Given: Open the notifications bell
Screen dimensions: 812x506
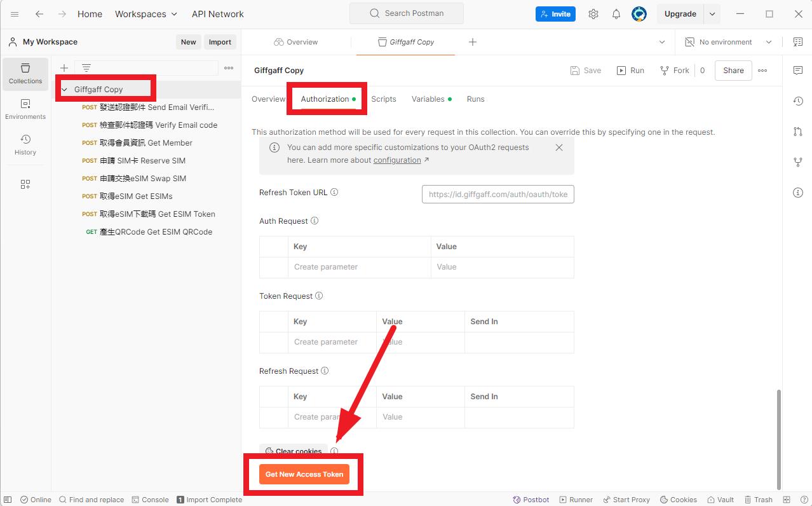Looking at the screenshot, I should (x=616, y=14).
